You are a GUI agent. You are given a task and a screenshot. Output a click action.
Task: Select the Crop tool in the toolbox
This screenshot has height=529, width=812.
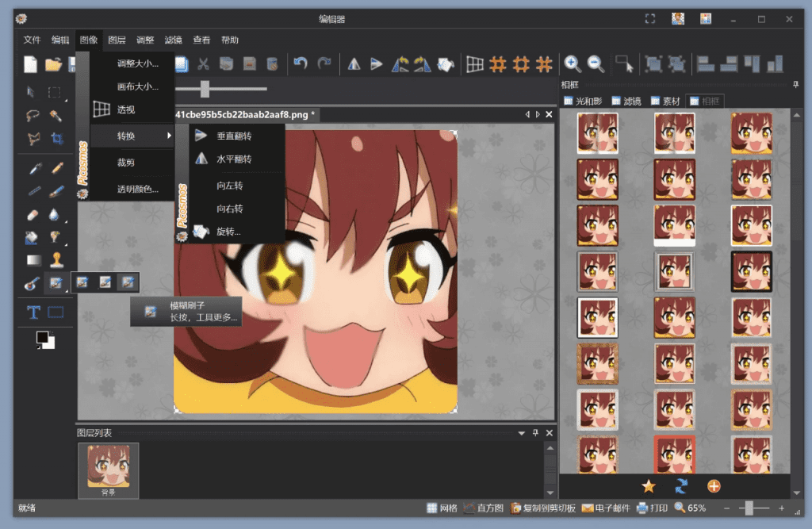coord(56,140)
